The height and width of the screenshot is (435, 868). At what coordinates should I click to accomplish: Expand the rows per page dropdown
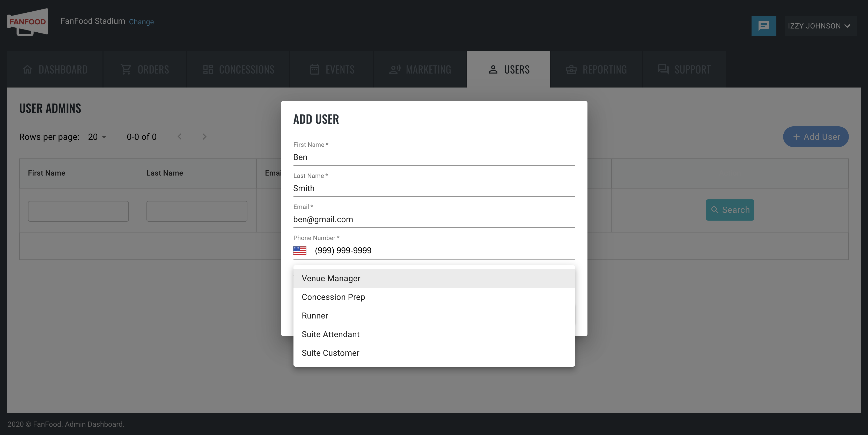click(97, 137)
